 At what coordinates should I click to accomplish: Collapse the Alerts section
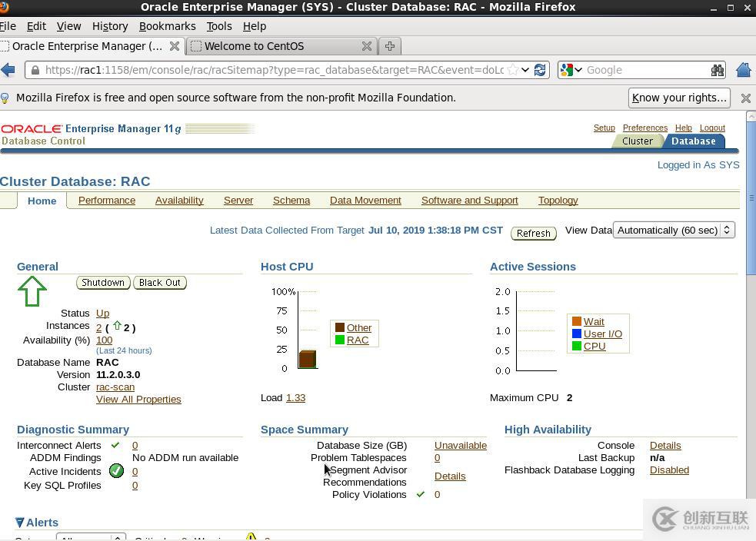(20, 523)
